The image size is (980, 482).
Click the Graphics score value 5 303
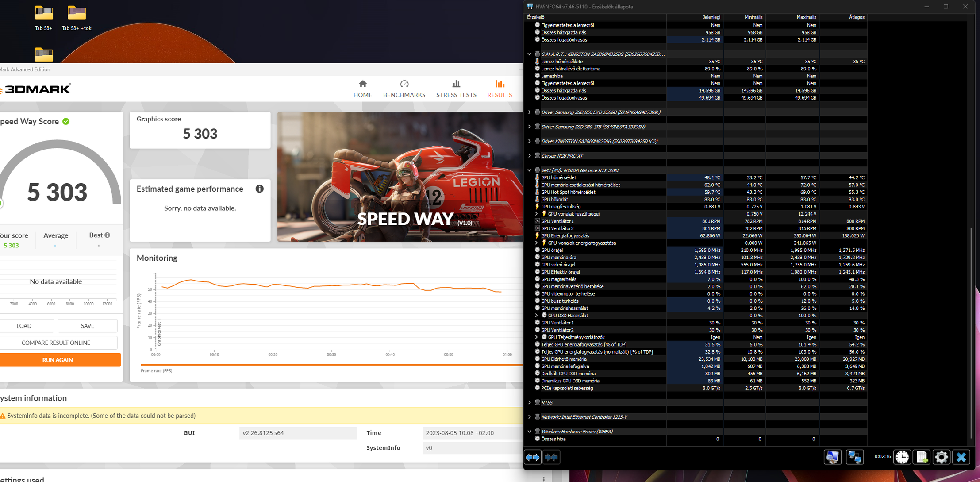click(x=200, y=134)
